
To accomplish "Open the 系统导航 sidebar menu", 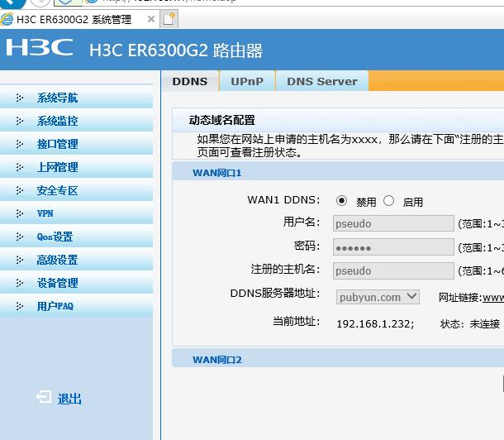I will coord(76,98).
